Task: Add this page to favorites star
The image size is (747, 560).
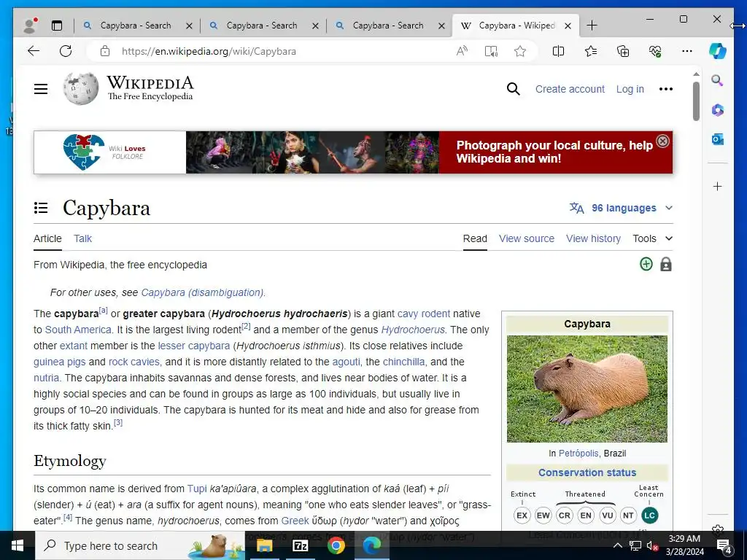Action: pyautogui.click(x=520, y=51)
